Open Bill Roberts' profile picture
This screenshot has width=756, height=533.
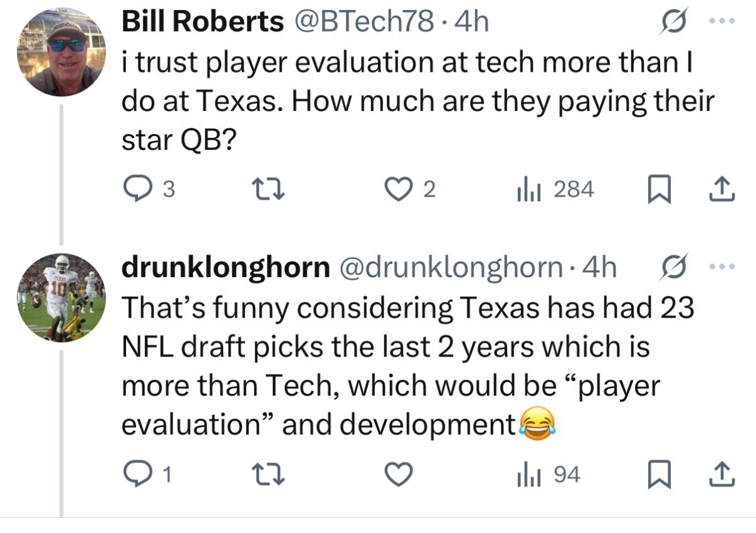(61, 53)
